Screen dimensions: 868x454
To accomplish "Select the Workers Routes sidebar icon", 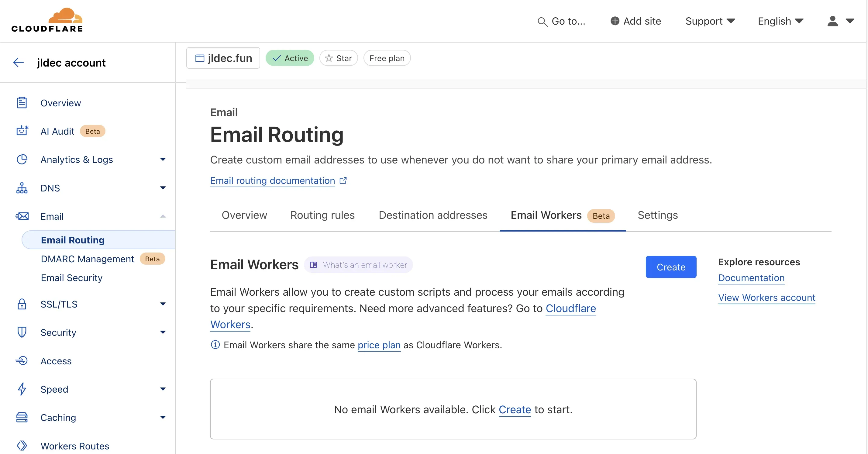I will [x=22, y=445].
